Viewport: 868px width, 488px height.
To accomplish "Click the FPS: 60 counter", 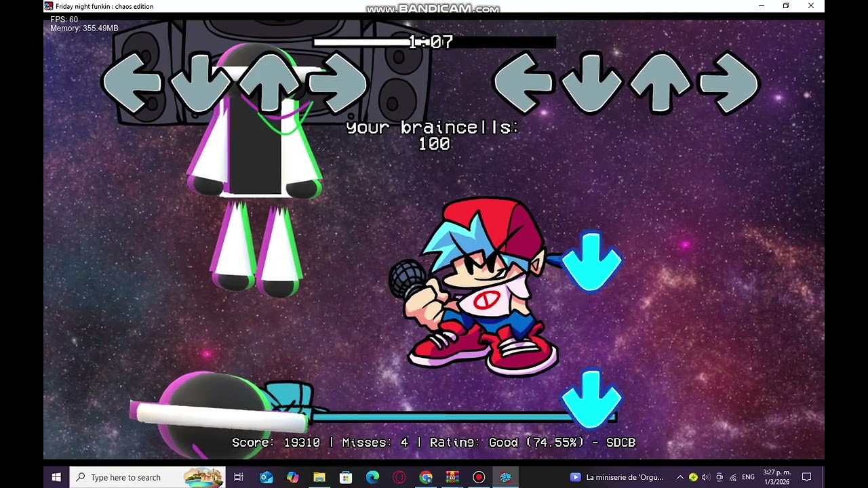I will 64,20.
